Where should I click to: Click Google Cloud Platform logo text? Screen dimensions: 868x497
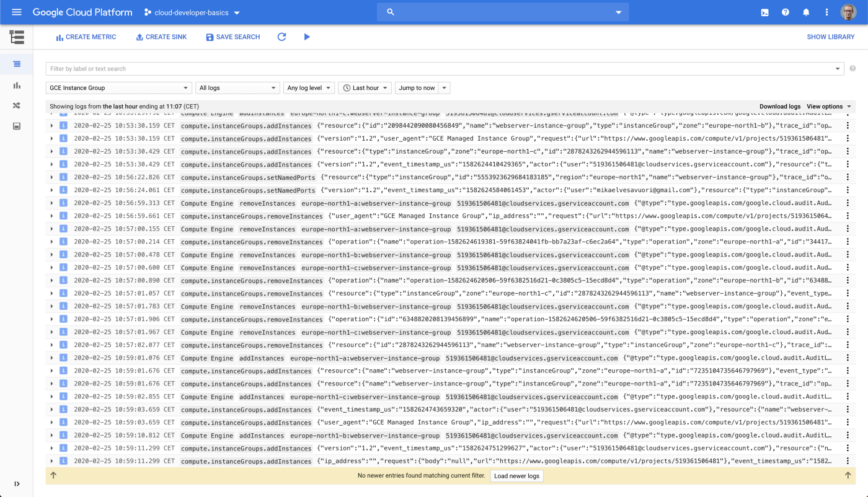pos(82,12)
